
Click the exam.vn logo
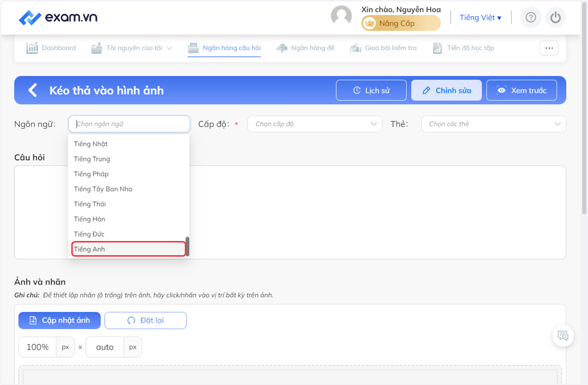58,18
